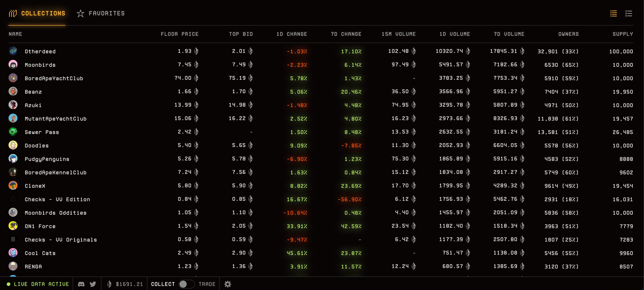Select the COLLECT mode label
The width and height of the screenshot is (644, 290).
tap(163, 284)
